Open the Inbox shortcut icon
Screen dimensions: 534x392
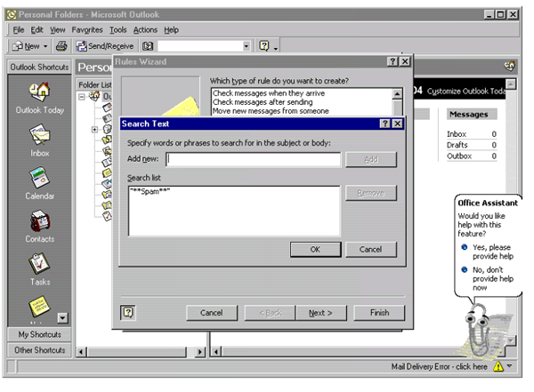click(39, 135)
